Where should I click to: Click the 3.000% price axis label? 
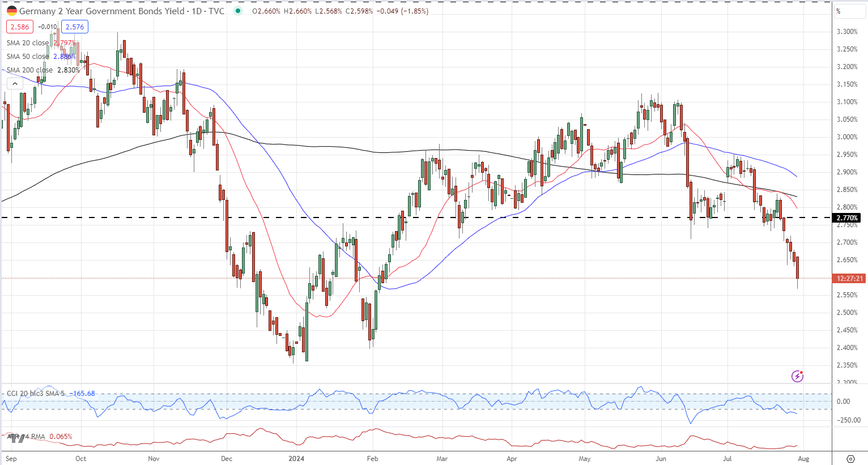coord(847,137)
